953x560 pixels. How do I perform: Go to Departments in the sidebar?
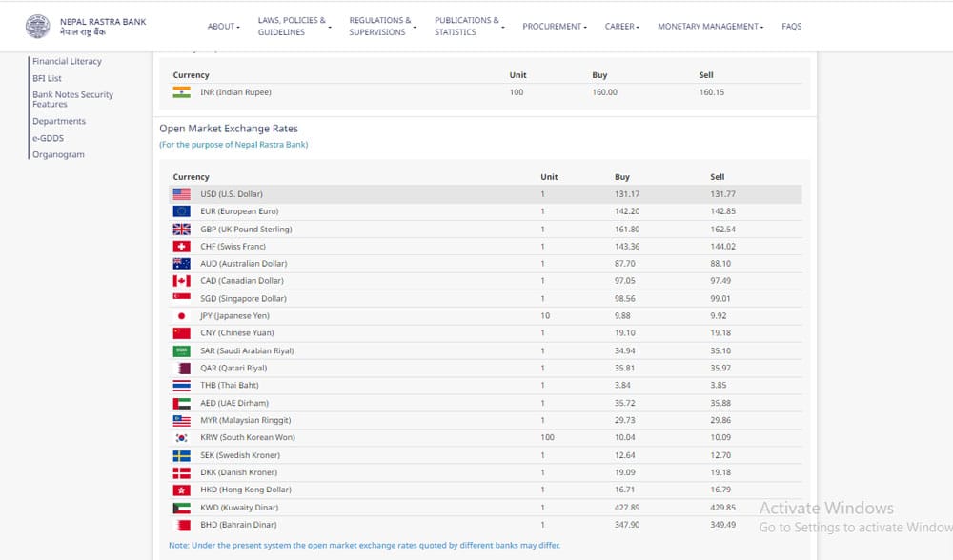(59, 122)
